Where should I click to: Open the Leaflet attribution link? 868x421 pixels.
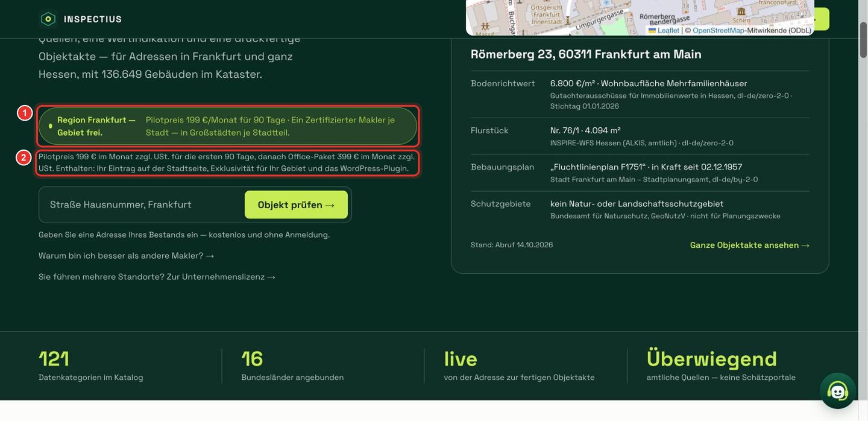pos(668,30)
